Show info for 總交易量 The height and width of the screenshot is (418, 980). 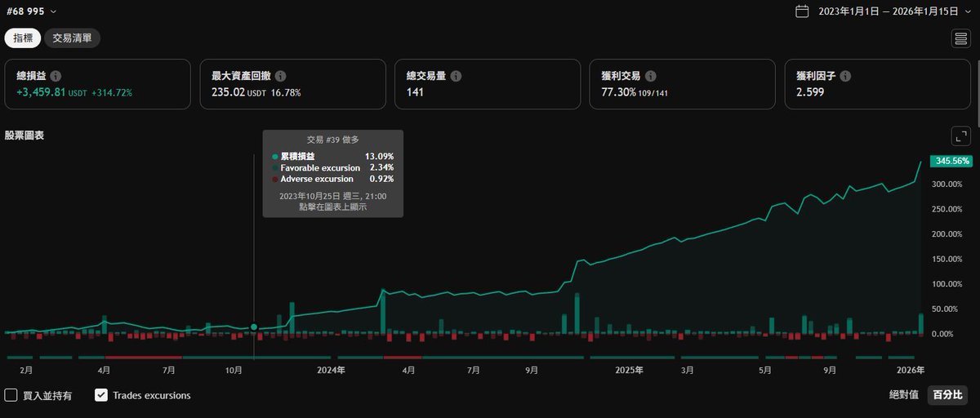tap(456, 76)
